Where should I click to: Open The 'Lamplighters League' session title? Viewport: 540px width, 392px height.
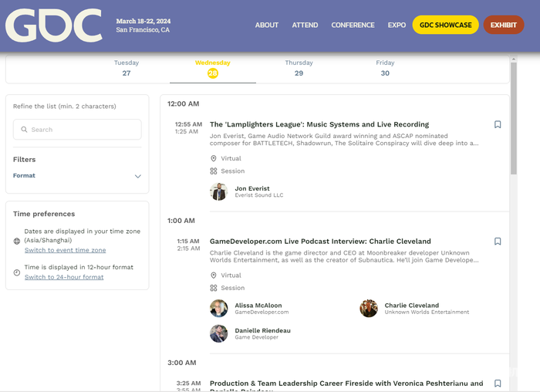pos(319,124)
